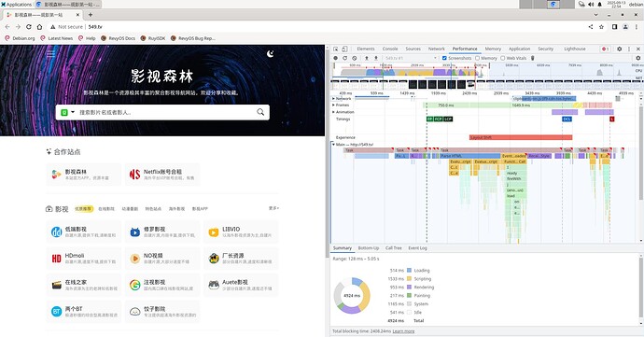Show the red error count badge
This screenshot has width=644, height=337.
[606, 49]
